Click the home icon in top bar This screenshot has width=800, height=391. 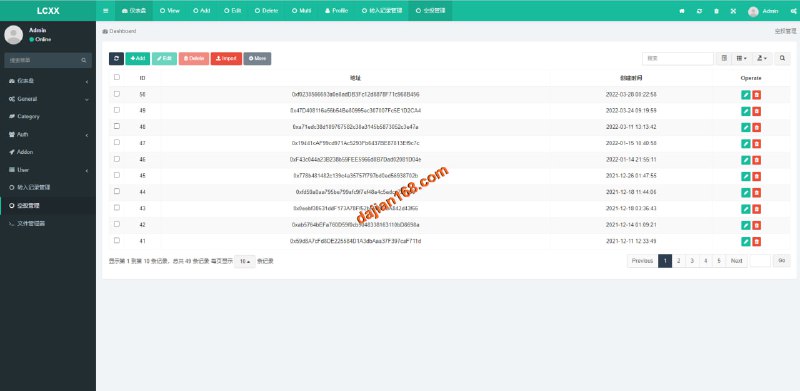[x=682, y=11]
